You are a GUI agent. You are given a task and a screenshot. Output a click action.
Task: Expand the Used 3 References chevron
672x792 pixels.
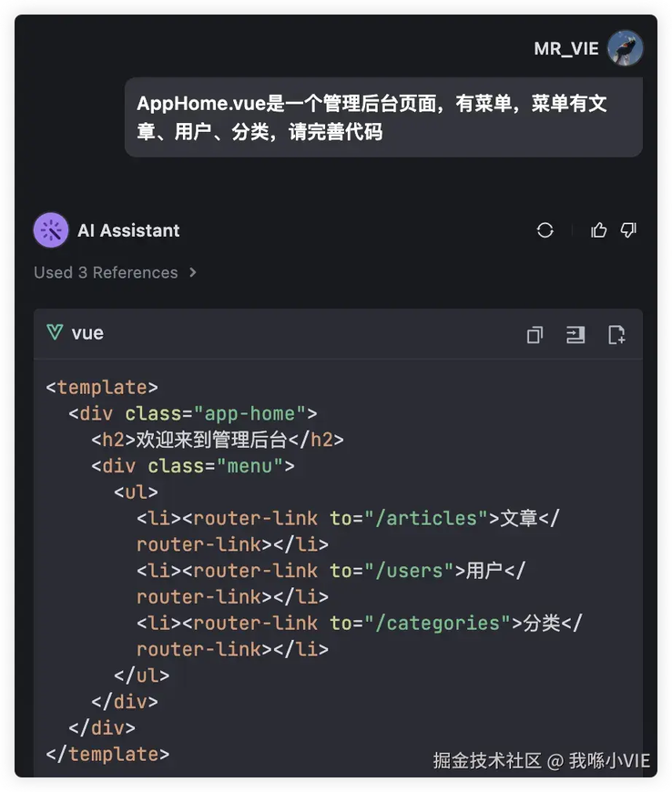[192, 273]
